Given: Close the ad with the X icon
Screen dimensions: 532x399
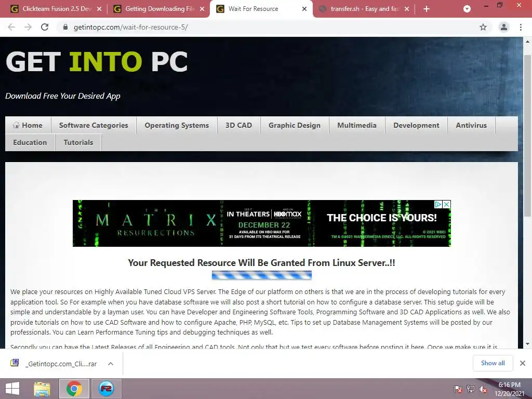Looking at the screenshot, I should click(446, 204).
